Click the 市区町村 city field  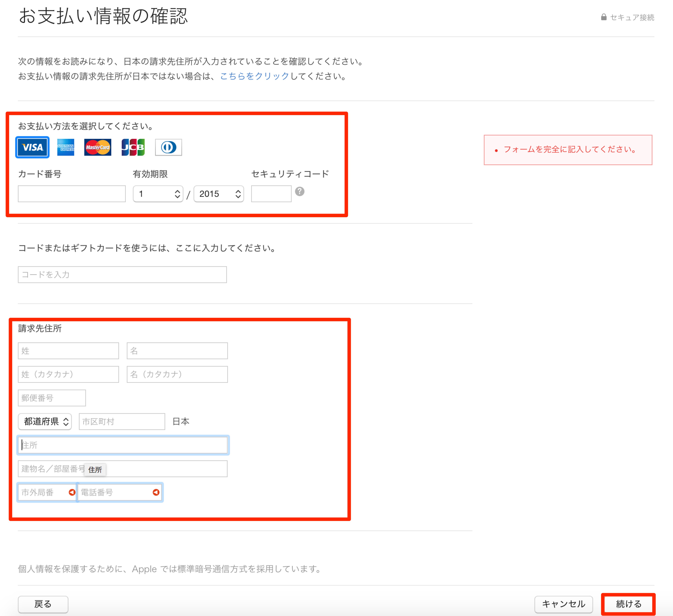(x=122, y=421)
